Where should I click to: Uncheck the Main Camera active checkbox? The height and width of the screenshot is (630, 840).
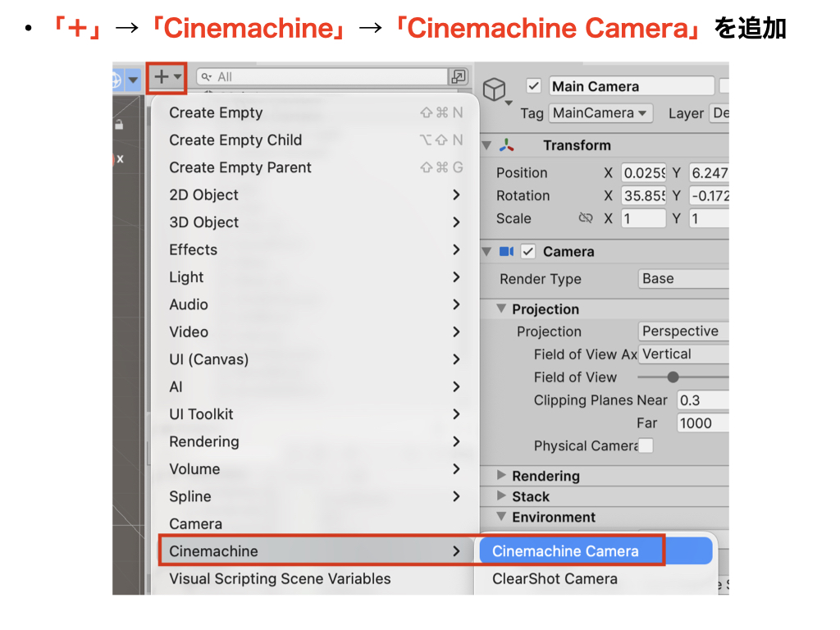pyautogui.click(x=534, y=86)
